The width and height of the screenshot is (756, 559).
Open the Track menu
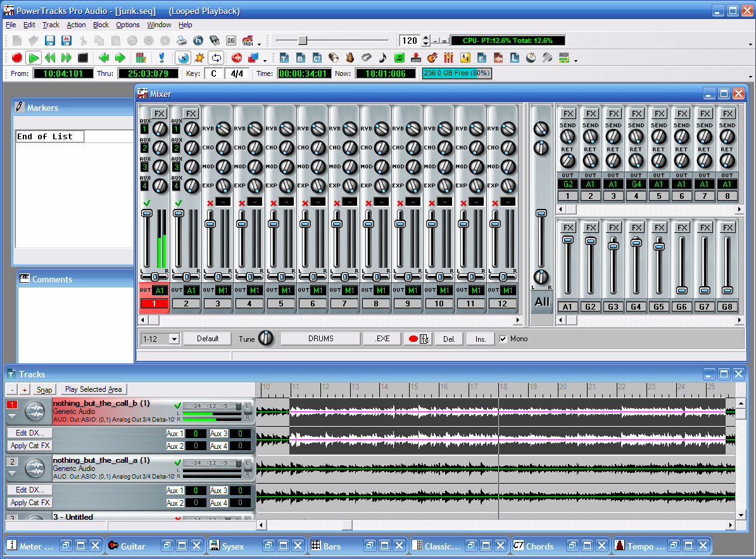pos(51,25)
